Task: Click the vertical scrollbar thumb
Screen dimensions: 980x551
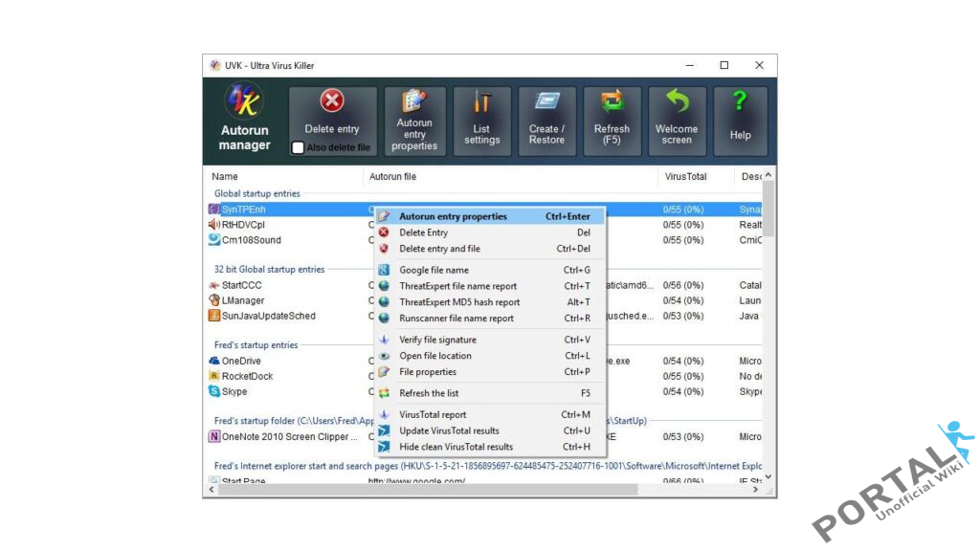Action: [x=768, y=209]
